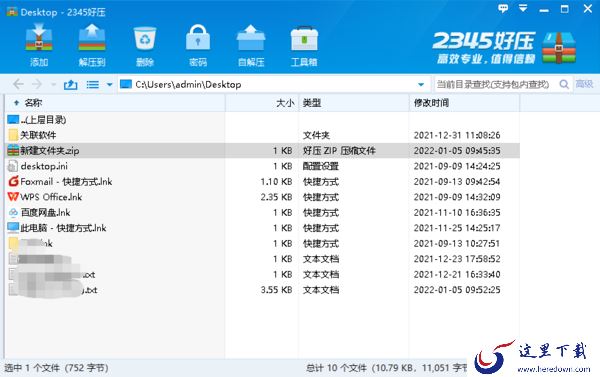Click the 添加 (Add) toolbar icon

pyautogui.click(x=39, y=45)
